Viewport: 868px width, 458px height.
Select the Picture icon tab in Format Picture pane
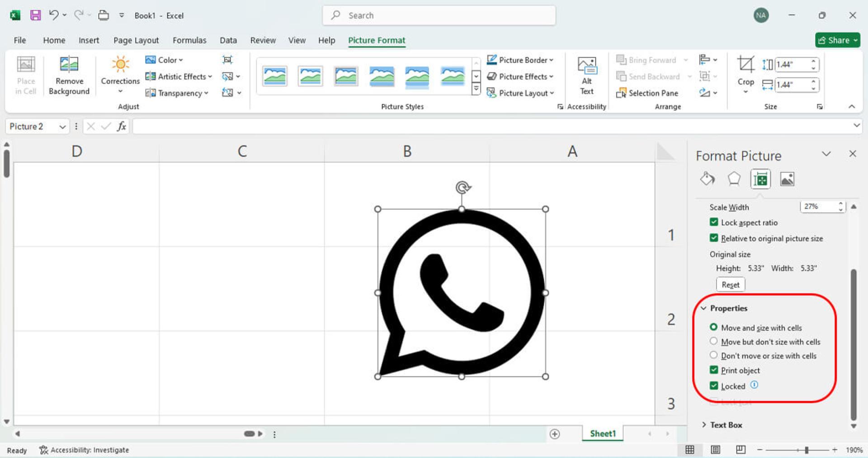pyautogui.click(x=787, y=179)
